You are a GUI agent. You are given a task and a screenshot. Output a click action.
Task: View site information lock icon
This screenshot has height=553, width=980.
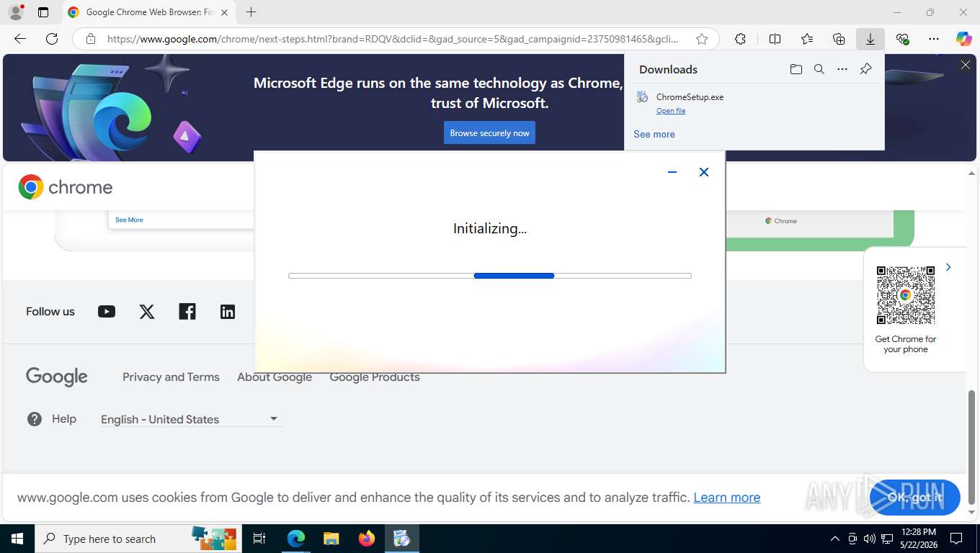(x=90, y=39)
